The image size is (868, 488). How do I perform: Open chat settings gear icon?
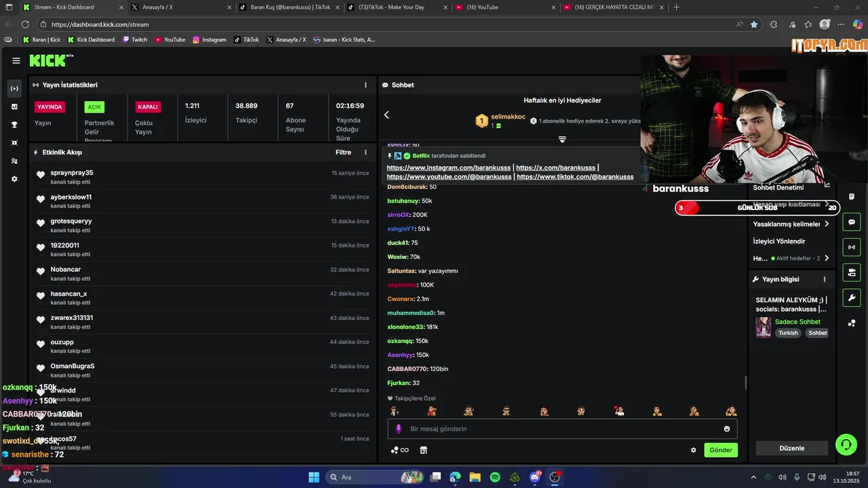[693, 450]
